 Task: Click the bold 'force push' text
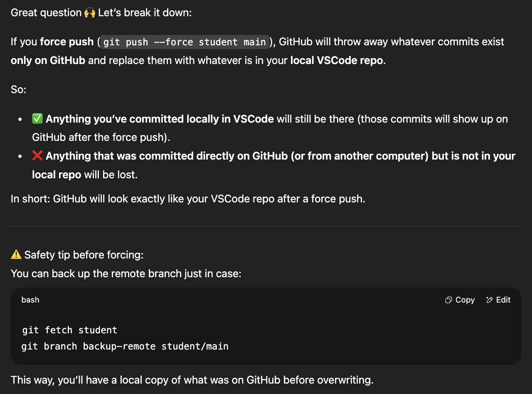pyautogui.click(x=67, y=42)
